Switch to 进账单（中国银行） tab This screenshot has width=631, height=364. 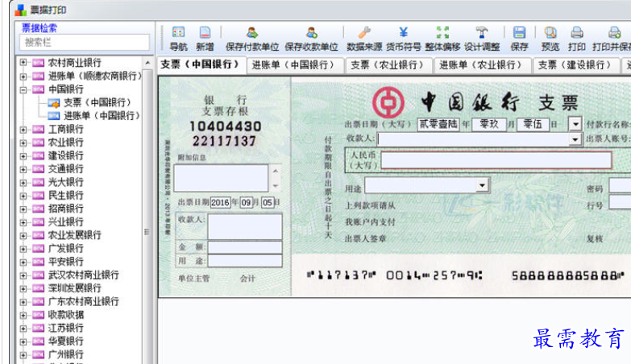point(295,65)
